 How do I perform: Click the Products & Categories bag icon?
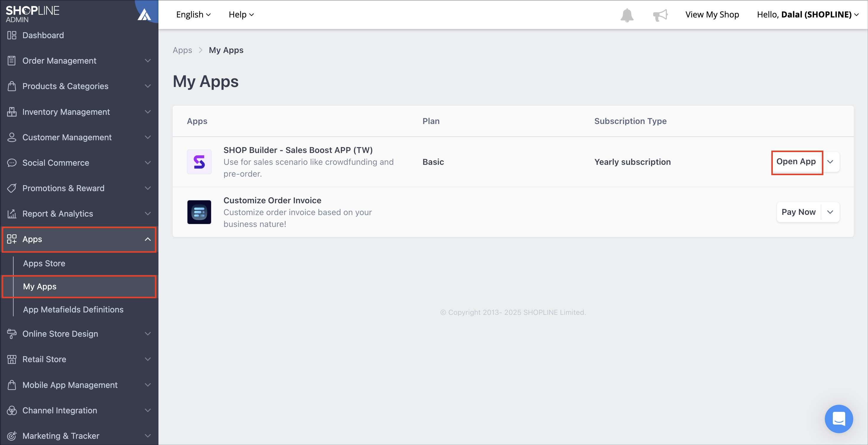pos(12,86)
